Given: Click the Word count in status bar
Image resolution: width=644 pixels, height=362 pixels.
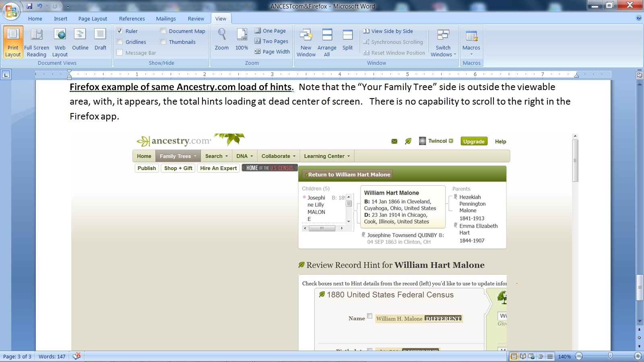Looking at the screenshot, I should [52, 356].
